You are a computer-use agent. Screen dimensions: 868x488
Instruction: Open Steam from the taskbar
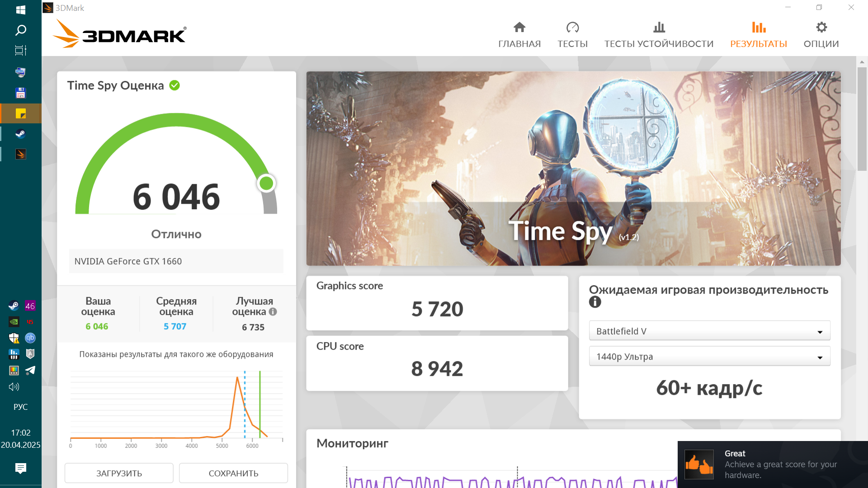(x=20, y=134)
